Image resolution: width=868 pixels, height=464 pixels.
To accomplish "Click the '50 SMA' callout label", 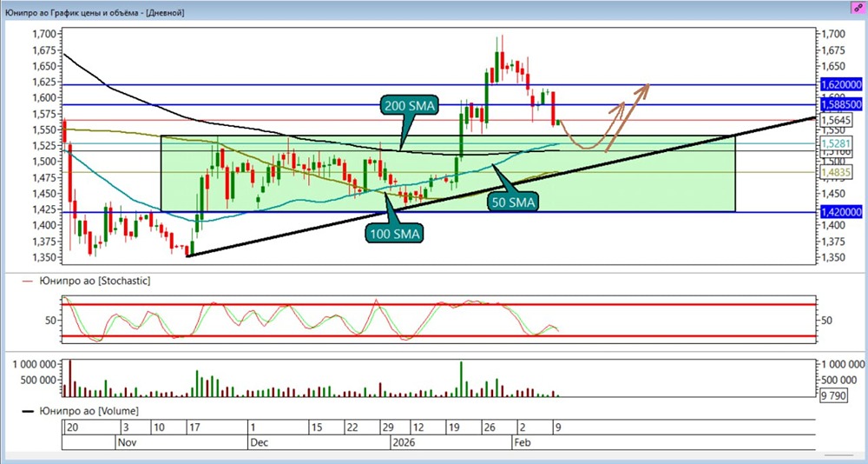I will (x=514, y=203).
